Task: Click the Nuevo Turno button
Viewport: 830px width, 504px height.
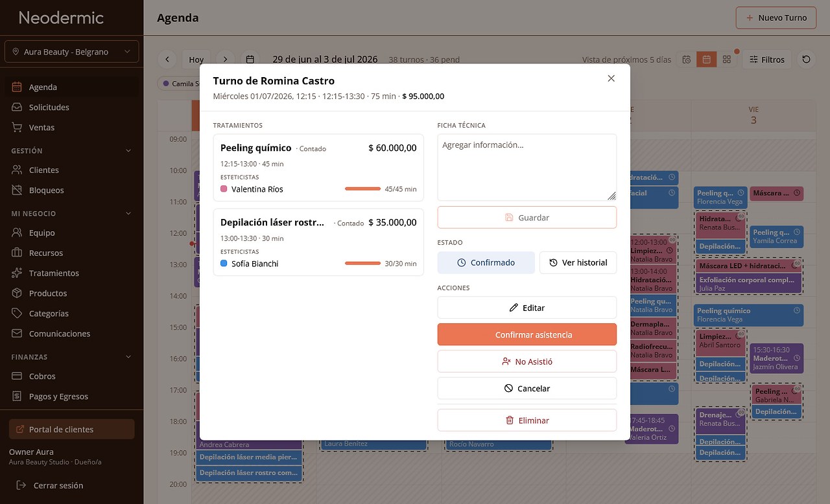Action: [776, 17]
